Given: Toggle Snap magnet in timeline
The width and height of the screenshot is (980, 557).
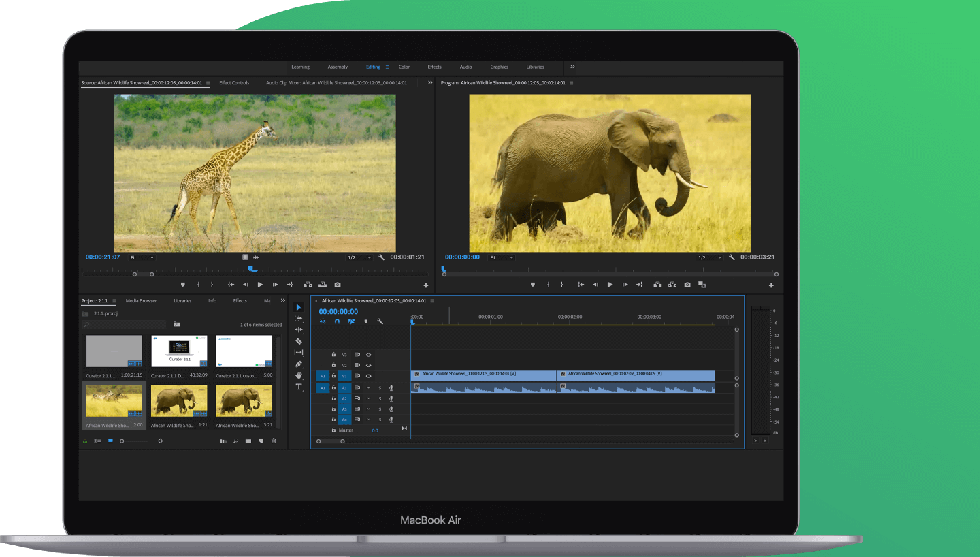Looking at the screenshot, I should [x=337, y=321].
